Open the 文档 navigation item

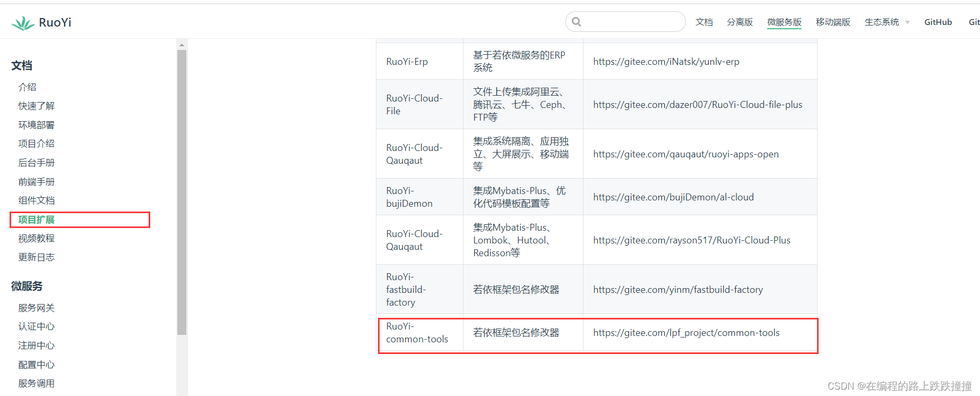coord(704,22)
